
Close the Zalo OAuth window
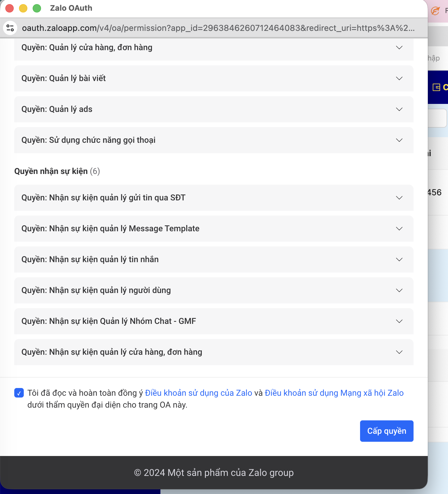click(10, 8)
